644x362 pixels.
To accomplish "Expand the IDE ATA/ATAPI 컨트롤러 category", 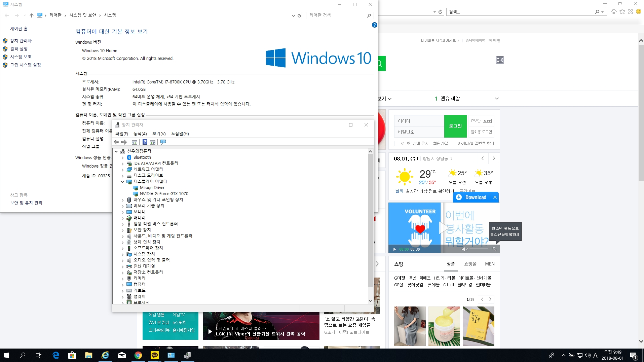I will [x=123, y=164].
